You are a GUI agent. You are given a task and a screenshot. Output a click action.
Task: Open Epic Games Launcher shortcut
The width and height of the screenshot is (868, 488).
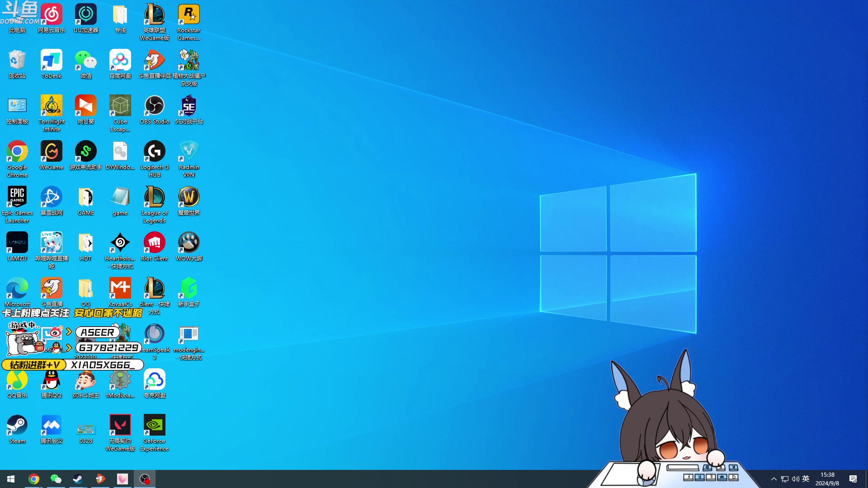click(17, 204)
